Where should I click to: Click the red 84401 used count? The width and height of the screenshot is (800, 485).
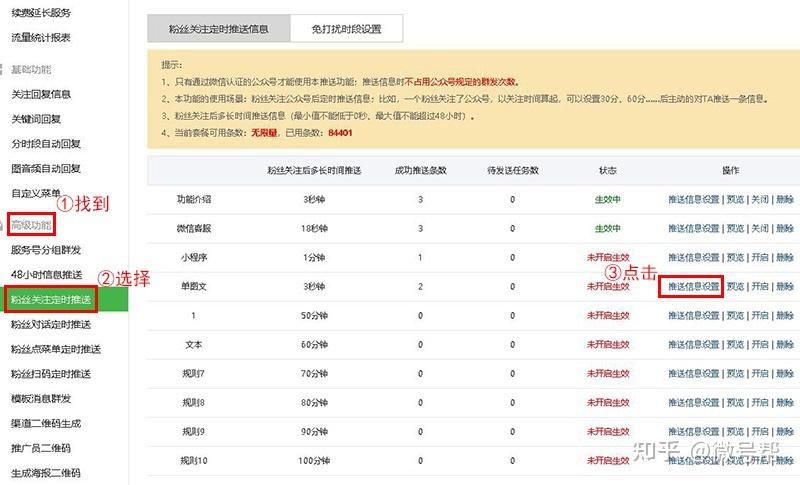pyautogui.click(x=340, y=133)
